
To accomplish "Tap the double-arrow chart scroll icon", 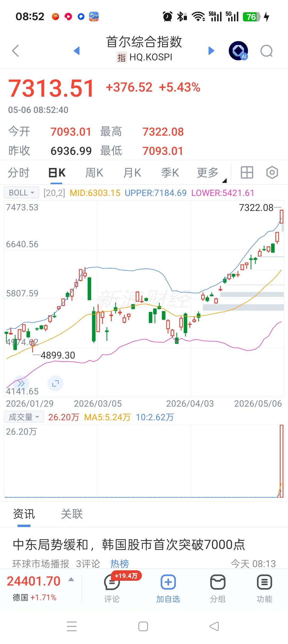I will (21, 383).
